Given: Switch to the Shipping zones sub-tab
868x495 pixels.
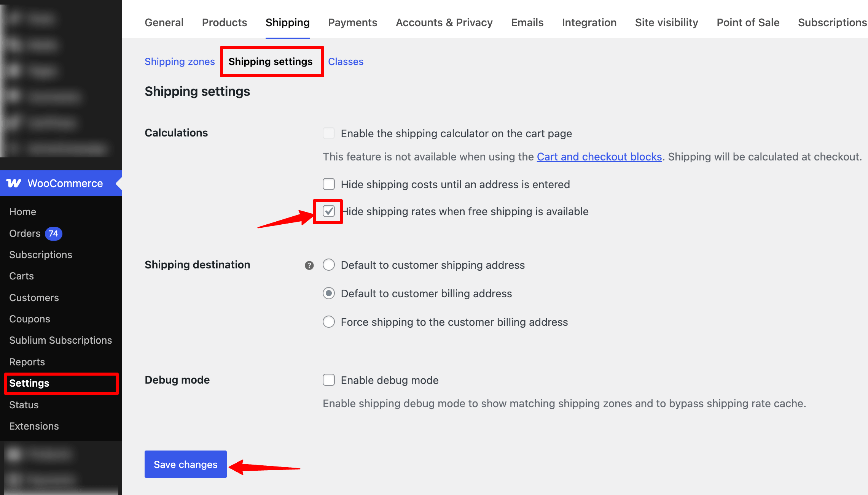Looking at the screenshot, I should [x=180, y=61].
